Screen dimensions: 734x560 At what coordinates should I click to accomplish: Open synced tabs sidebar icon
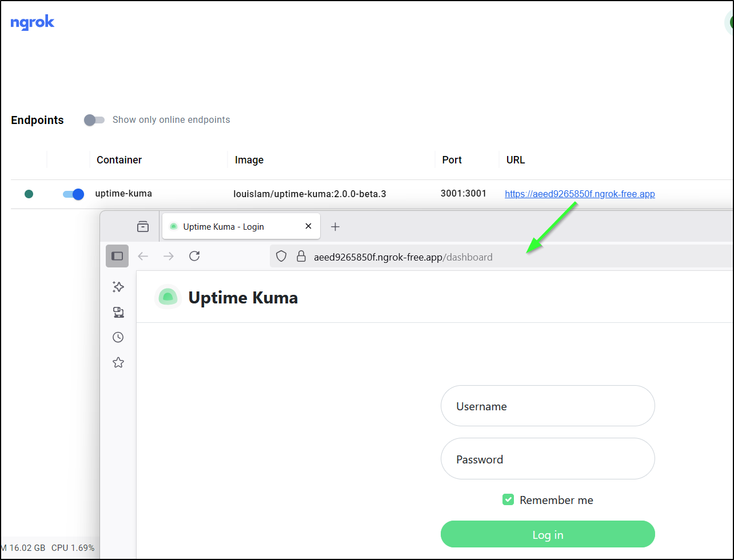118,312
